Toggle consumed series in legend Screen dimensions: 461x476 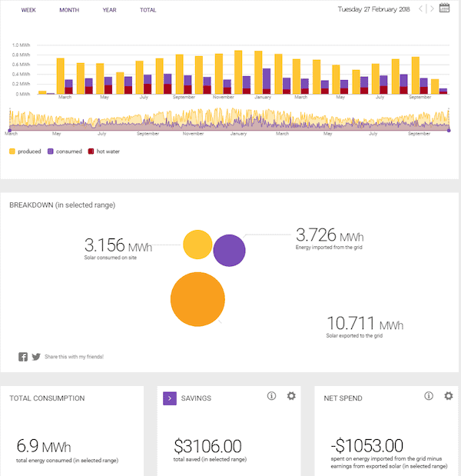coord(65,151)
